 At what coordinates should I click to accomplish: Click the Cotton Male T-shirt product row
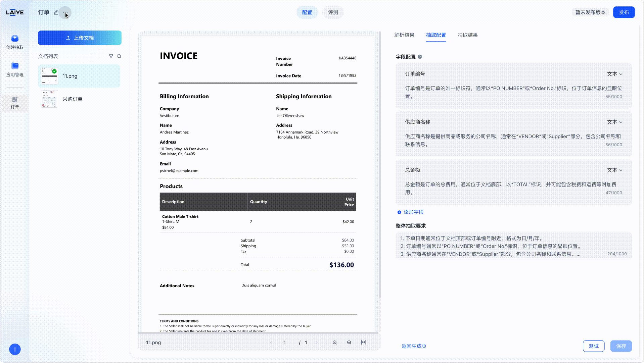tap(258, 222)
